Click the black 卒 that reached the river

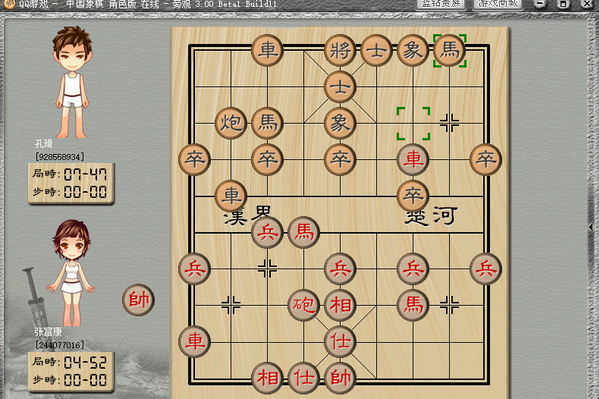click(413, 196)
